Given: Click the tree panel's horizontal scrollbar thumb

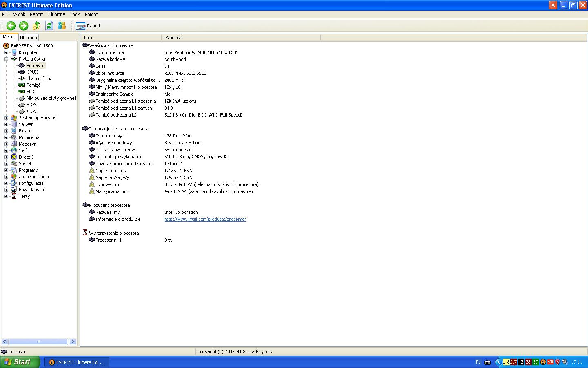Looking at the screenshot, I should click(38, 342).
